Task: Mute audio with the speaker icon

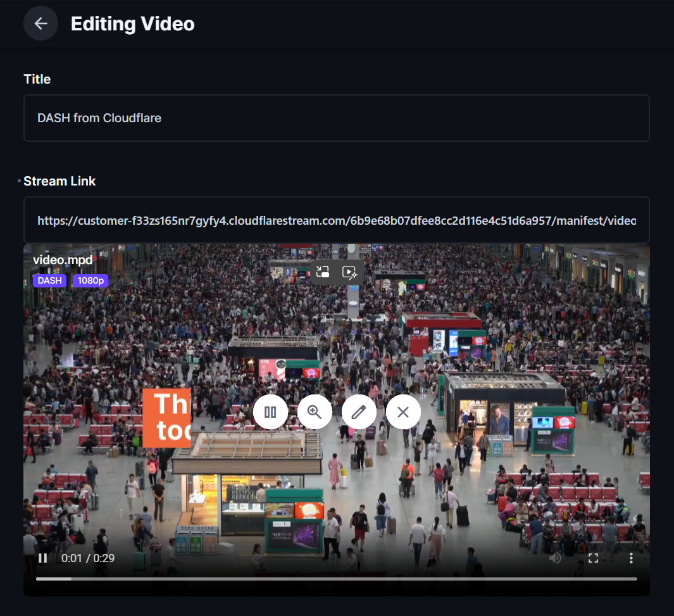Action: (x=555, y=558)
